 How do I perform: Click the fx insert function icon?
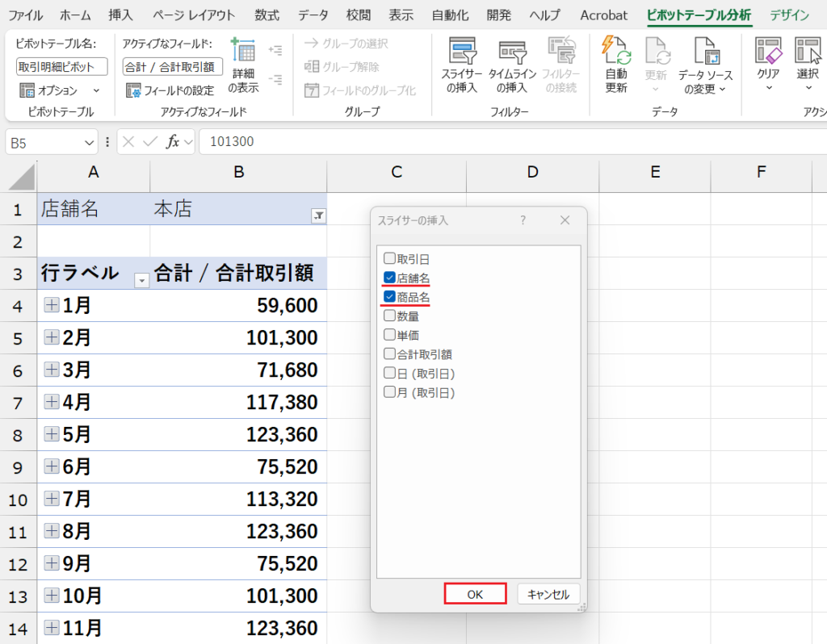[x=173, y=142]
